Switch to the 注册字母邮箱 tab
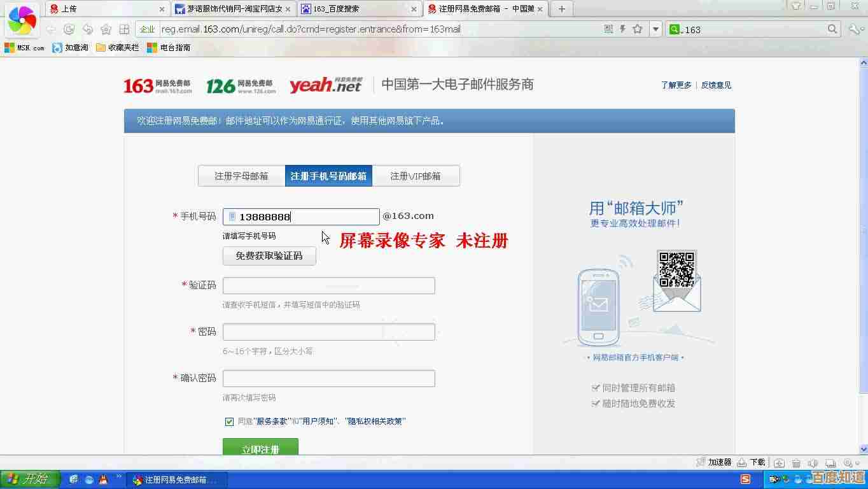The width and height of the screenshot is (868, 489). tap(241, 176)
